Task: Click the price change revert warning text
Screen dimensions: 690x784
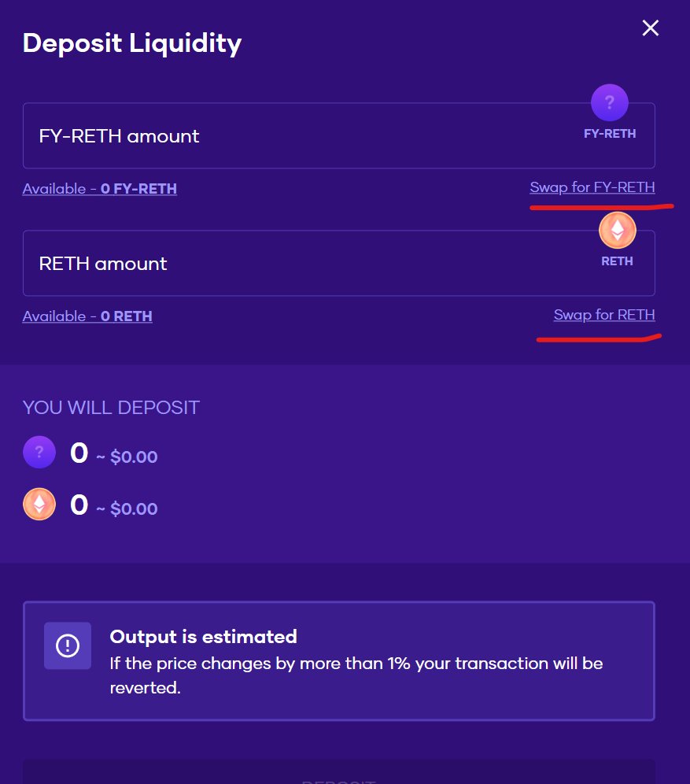Action: (356, 675)
